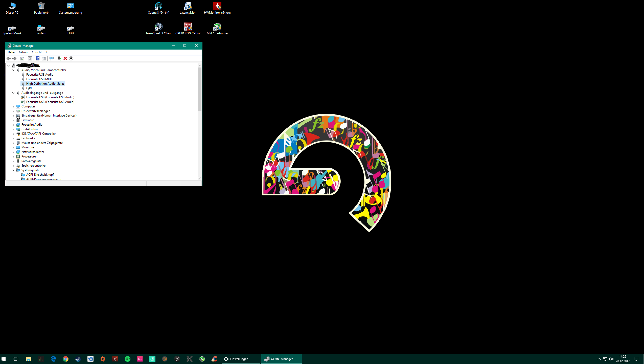The image size is (644, 364).
Task: Click the blue help toolbar icon
Action: [38, 58]
